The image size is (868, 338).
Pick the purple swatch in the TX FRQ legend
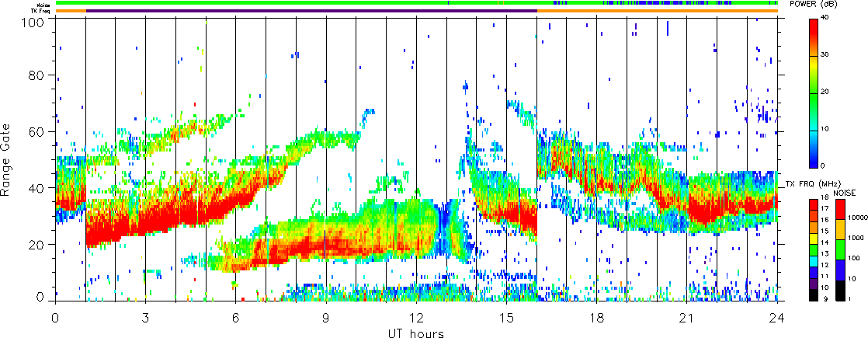(x=815, y=284)
